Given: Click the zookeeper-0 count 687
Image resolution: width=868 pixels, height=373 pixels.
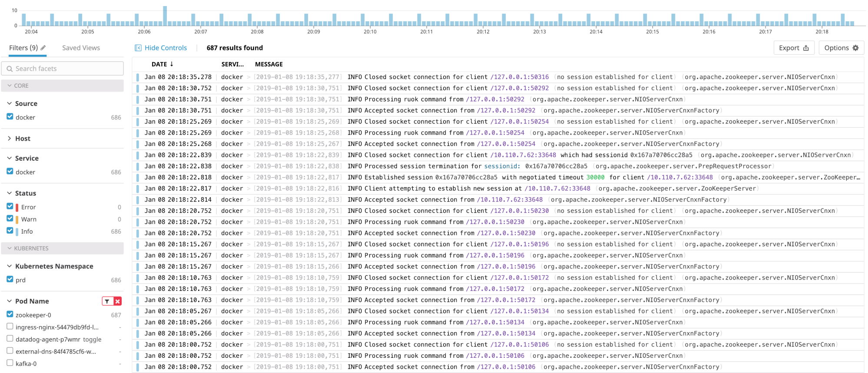Looking at the screenshot, I should coord(116,315).
